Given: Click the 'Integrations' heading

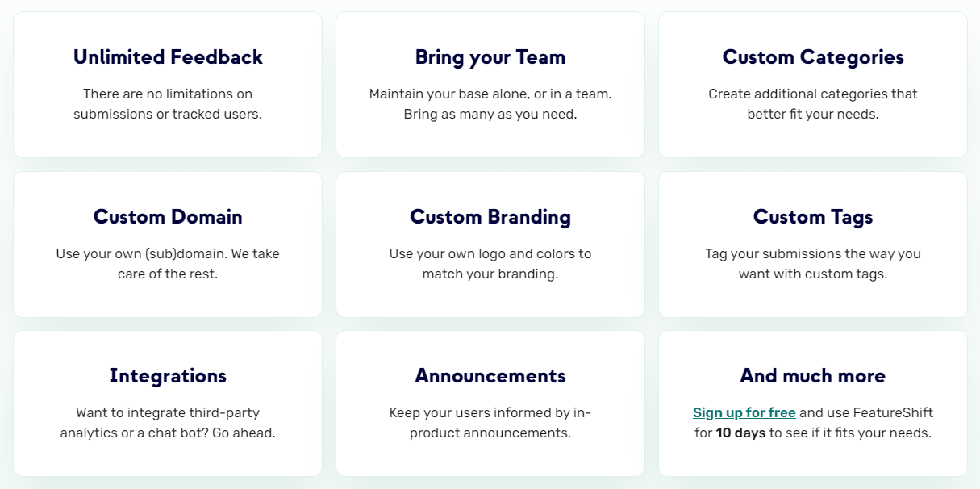Looking at the screenshot, I should [168, 376].
